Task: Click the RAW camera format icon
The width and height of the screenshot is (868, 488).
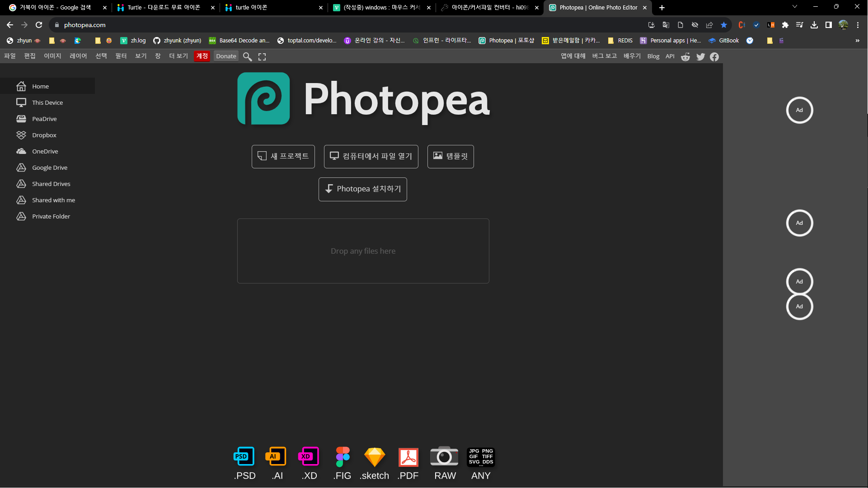Action: tap(444, 457)
